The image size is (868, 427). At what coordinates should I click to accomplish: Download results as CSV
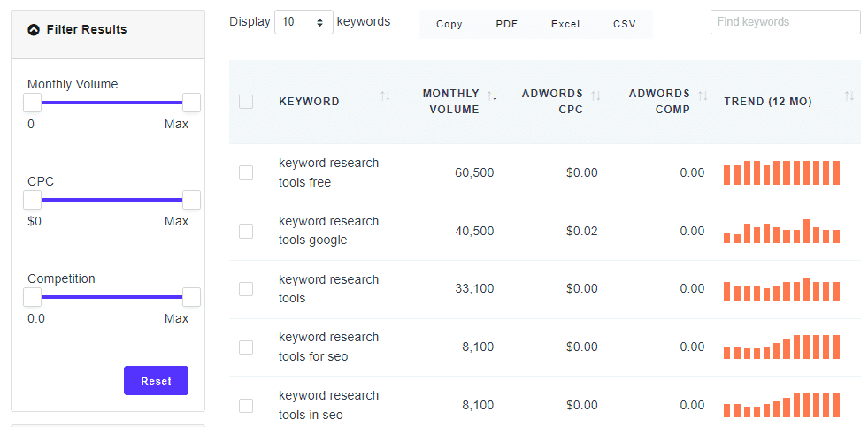pos(625,25)
